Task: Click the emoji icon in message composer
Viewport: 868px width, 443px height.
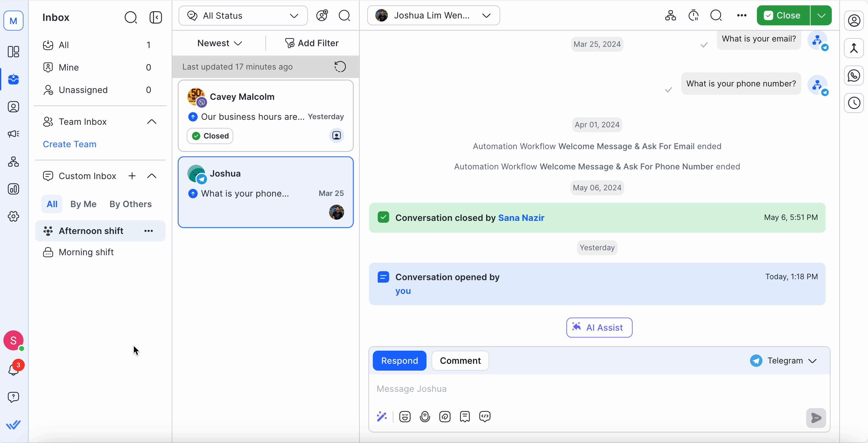Action: [x=405, y=417]
